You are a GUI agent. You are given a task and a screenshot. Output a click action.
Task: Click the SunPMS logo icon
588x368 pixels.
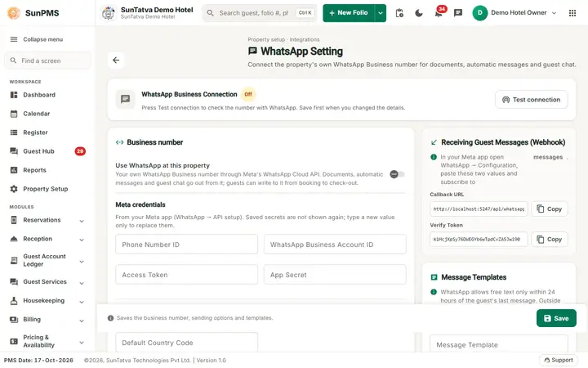tap(14, 13)
